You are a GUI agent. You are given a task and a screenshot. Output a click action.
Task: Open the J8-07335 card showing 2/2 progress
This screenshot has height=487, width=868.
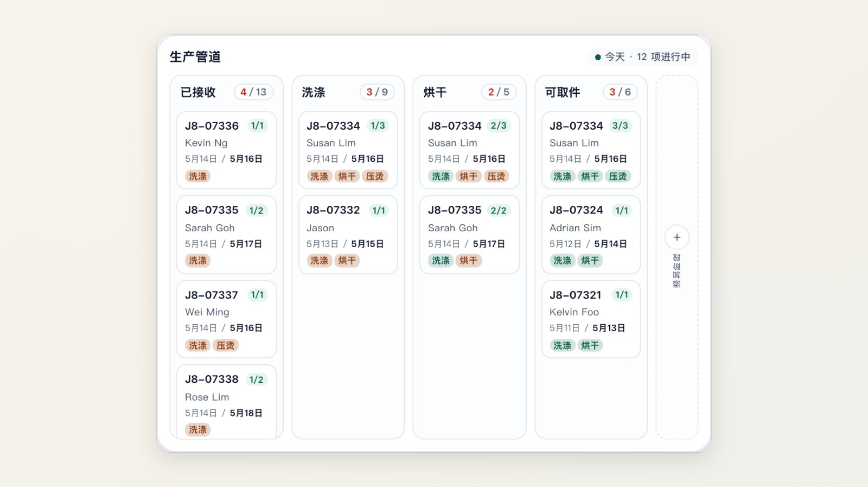[470, 235]
